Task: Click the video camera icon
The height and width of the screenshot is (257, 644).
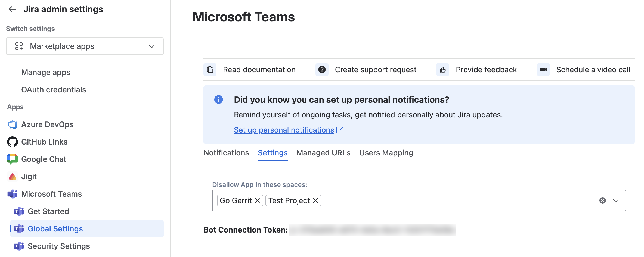Action: 543,70
